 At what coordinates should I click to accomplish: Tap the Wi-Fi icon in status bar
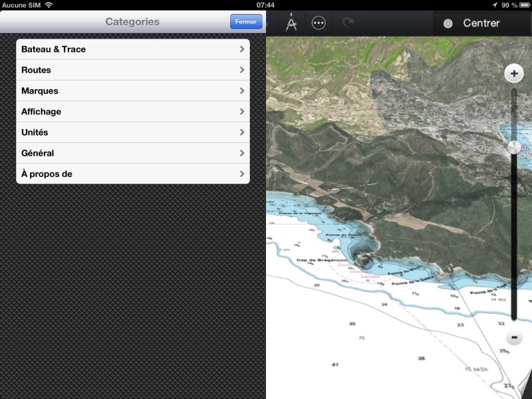49,5
